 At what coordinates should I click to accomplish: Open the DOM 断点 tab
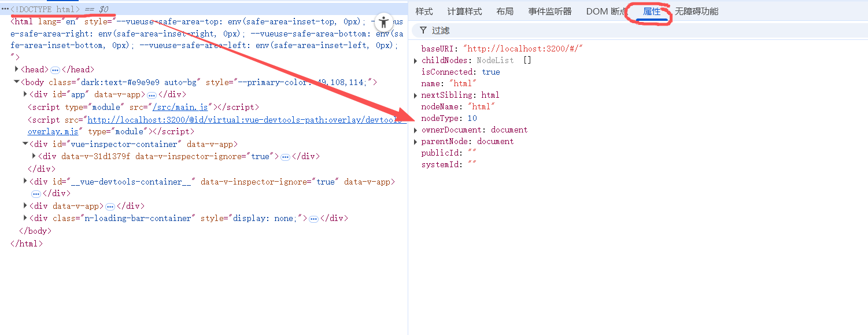click(x=607, y=12)
